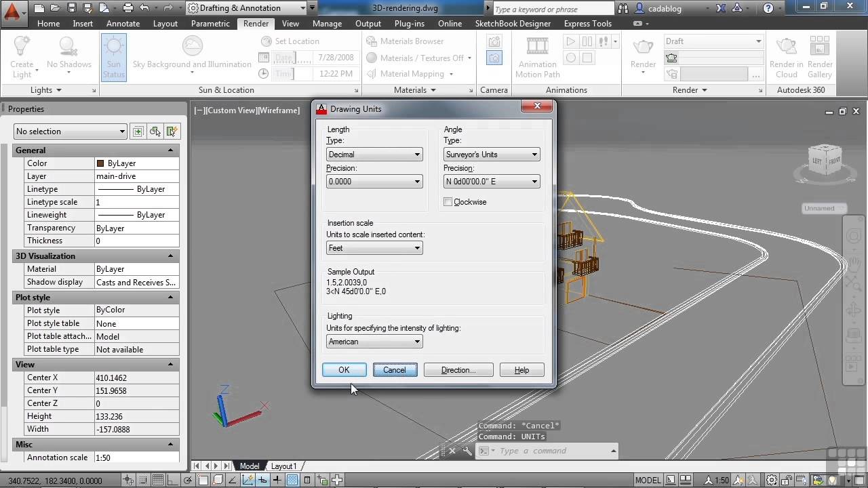Open the No selection dropdown in Properties
This screenshot has height=488, width=868.
coord(71,131)
